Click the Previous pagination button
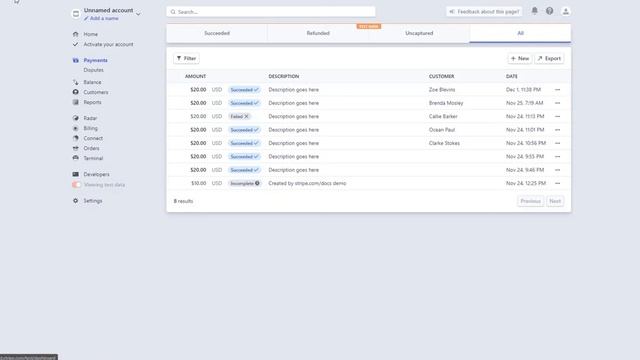 pos(531,201)
